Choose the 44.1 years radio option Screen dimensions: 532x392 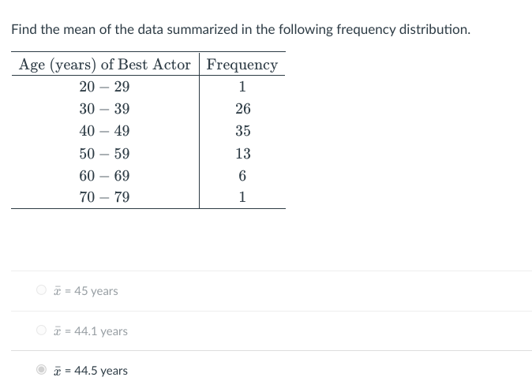point(41,330)
